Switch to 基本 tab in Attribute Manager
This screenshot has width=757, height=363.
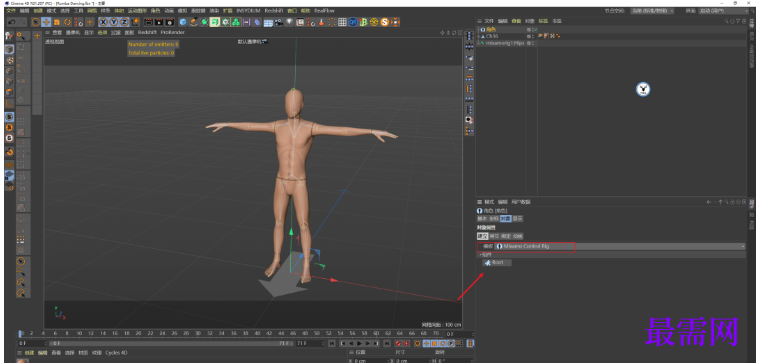point(482,218)
